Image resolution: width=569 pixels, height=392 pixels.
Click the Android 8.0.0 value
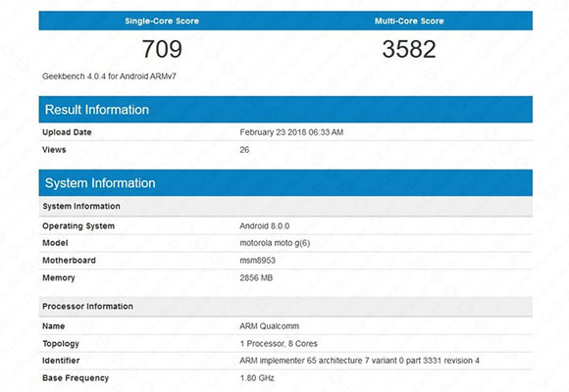tap(264, 226)
